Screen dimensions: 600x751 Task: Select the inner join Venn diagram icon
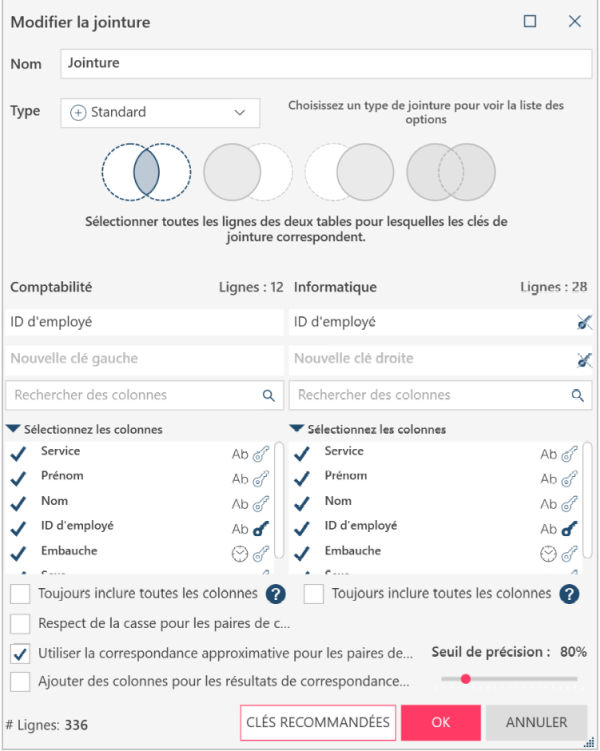pos(145,172)
